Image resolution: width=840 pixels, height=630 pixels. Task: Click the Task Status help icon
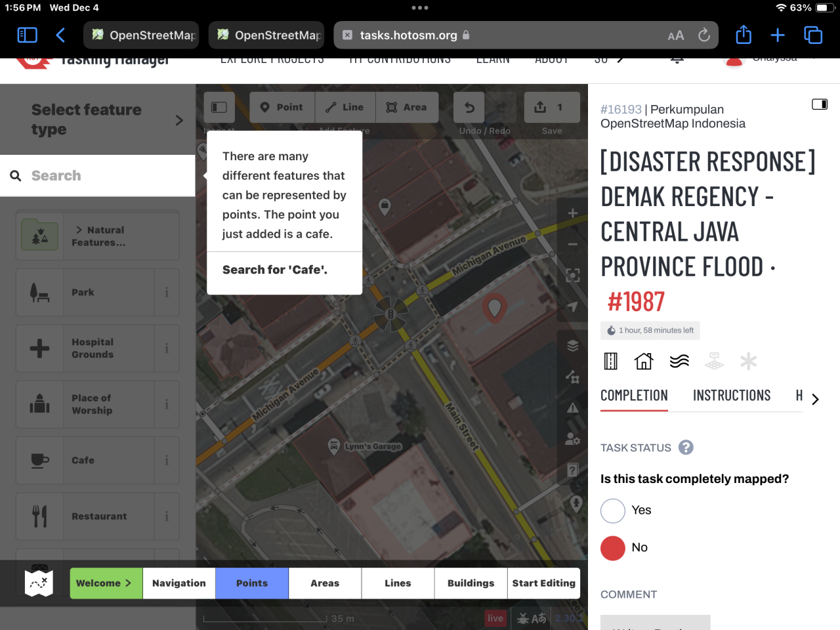click(686, 448)
